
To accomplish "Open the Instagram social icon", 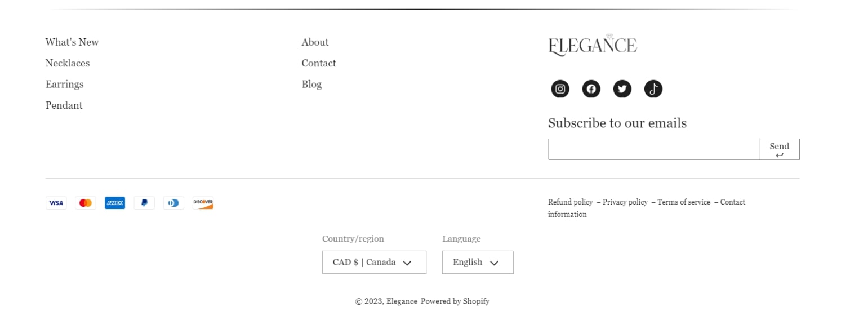I will click(x=560, y=88).
